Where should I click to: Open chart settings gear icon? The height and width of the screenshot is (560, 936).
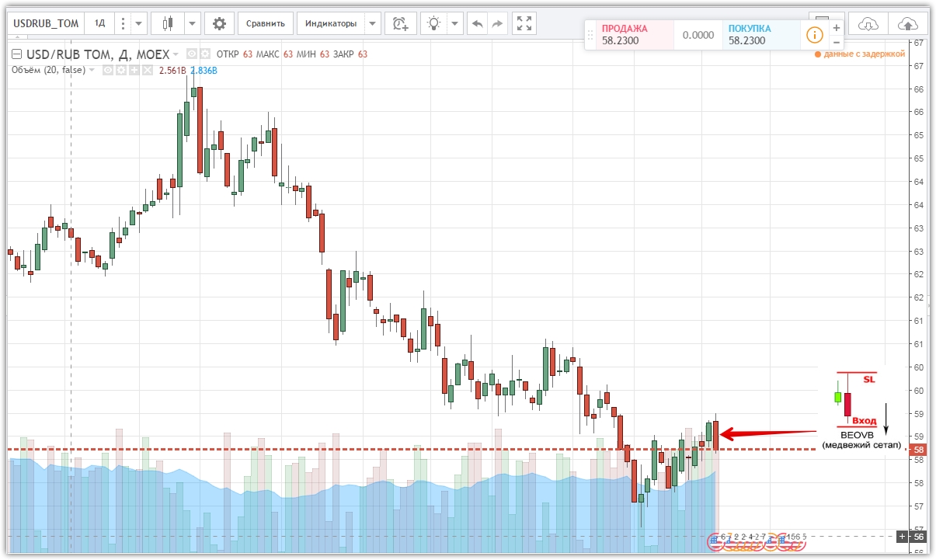pos(219,23)
